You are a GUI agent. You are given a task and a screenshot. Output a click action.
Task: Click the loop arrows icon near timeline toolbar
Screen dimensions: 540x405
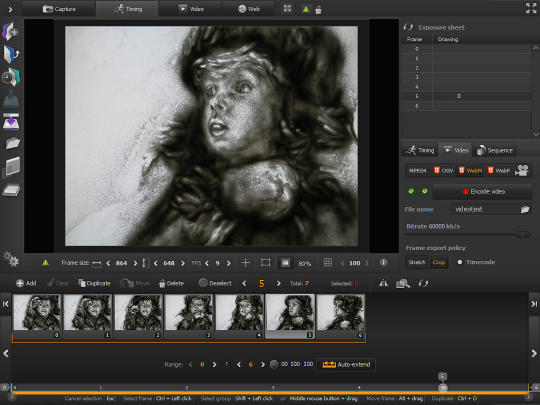pos(423,283)
